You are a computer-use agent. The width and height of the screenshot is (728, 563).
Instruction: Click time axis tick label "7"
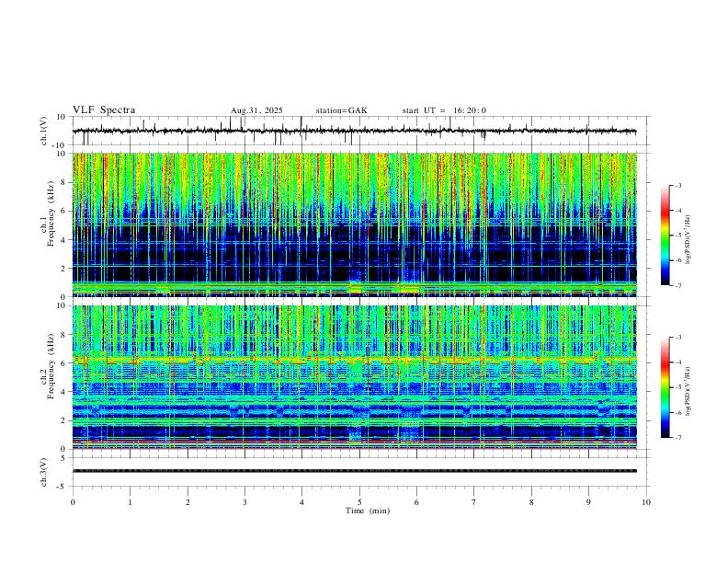pos(474,502)
